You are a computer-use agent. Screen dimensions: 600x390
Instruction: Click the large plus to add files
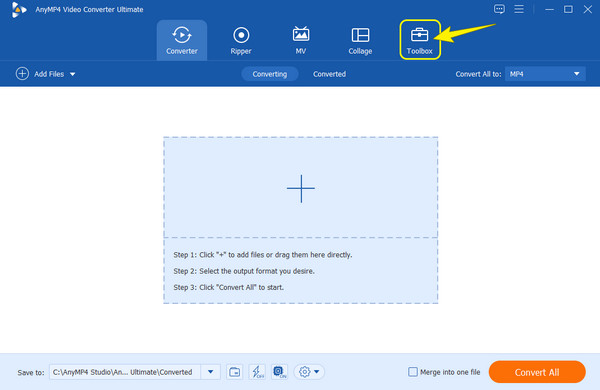(x=301, y=188)
